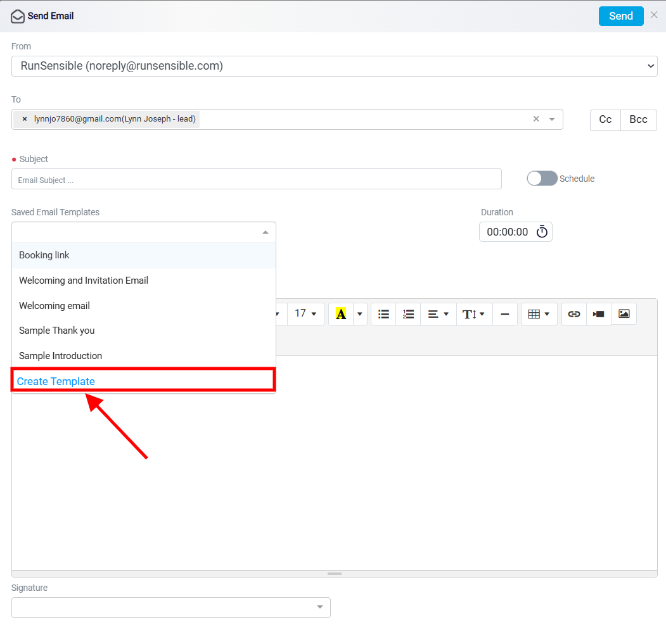
Task: Open the insert table dropdown
Action: 539,314
